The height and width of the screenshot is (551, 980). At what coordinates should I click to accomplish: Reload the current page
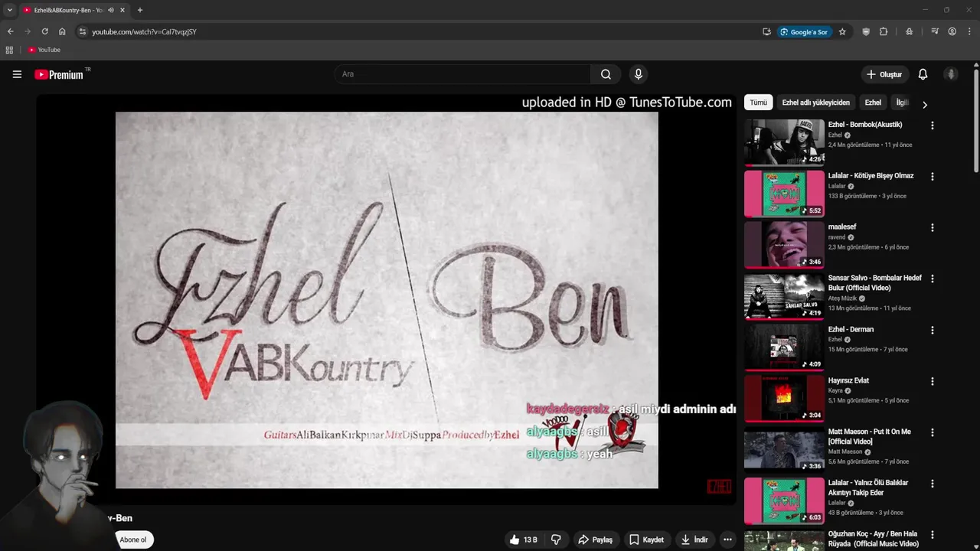pos(44,31)
